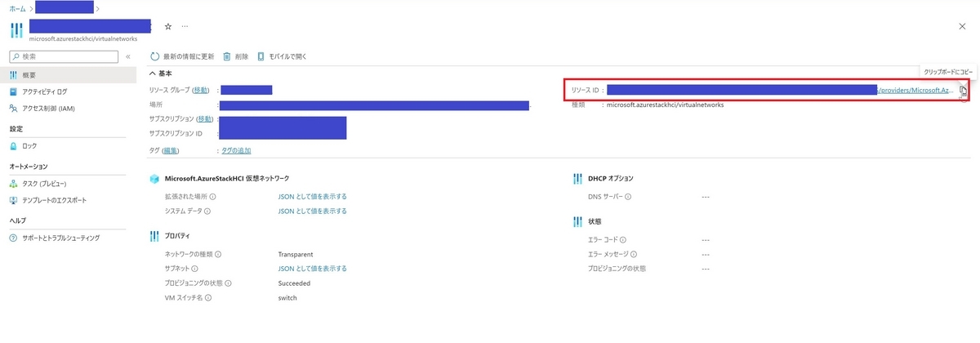Collapse the 基本 essentials section
This screenshot has height=343, width=980.
click(161, 73)
